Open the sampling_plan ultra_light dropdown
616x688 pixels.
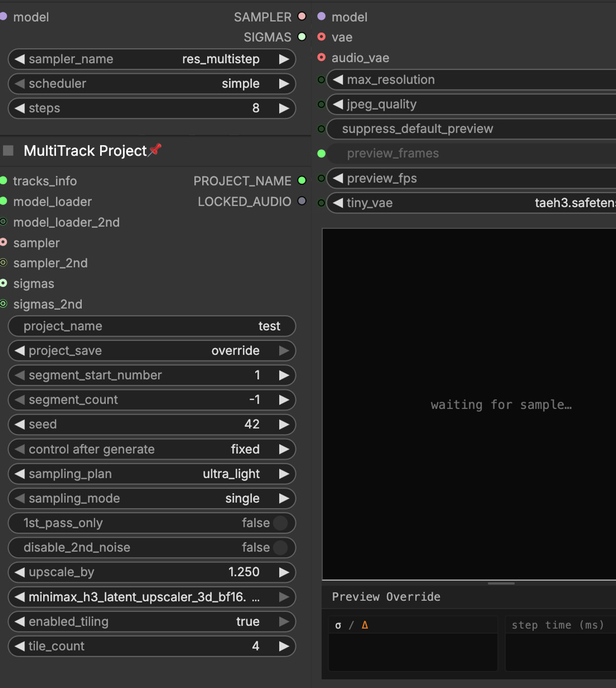[152, 474]
